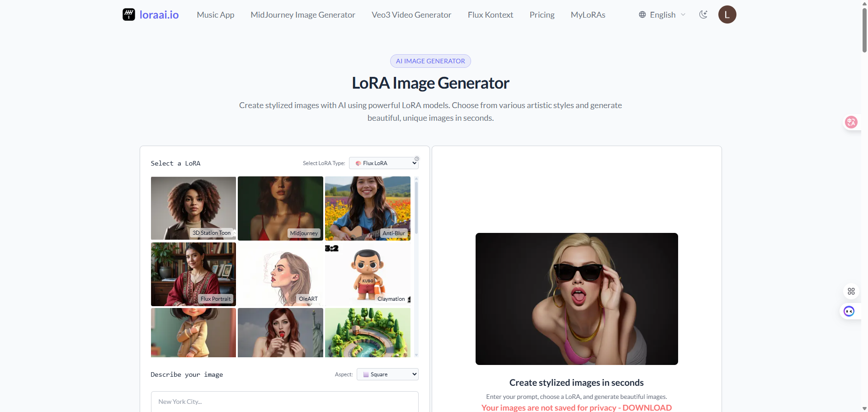Select the 3D Station Toon LoRA
This screenshot has height=412, width=868.
pyautogui.click(x=193, y=208)
